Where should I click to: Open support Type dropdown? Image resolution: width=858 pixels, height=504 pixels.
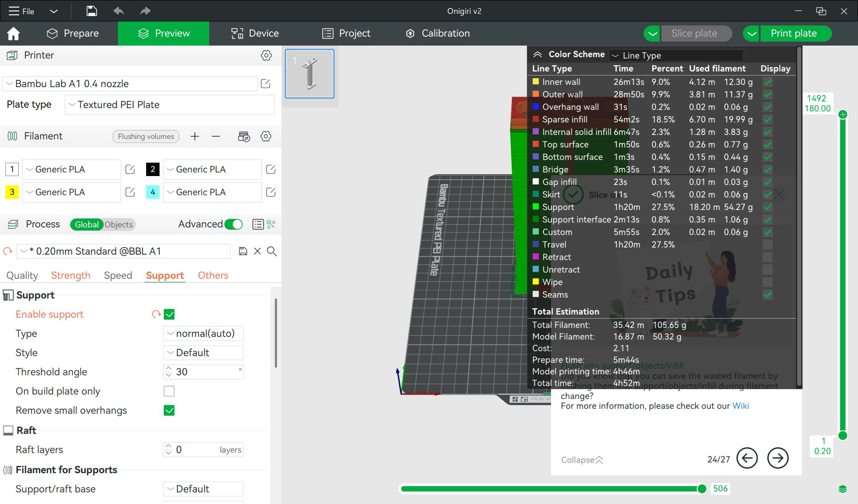[x=203, y=333]
